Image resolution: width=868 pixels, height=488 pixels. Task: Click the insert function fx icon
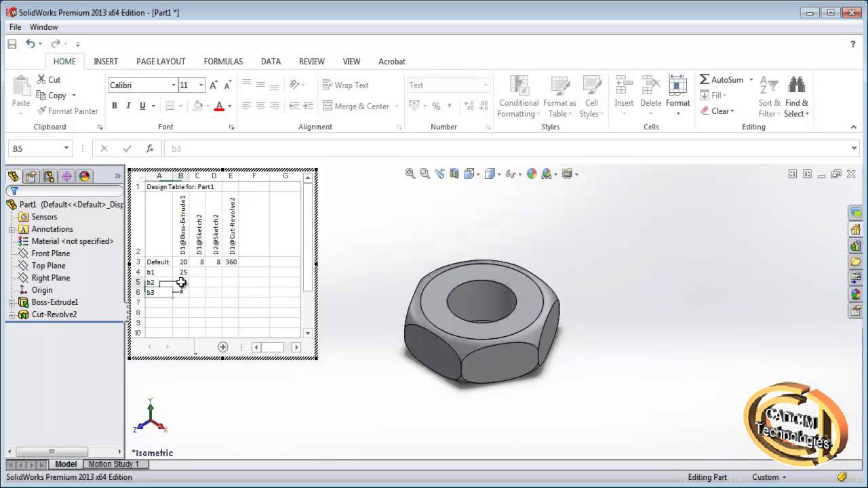[x=150, y=148]
